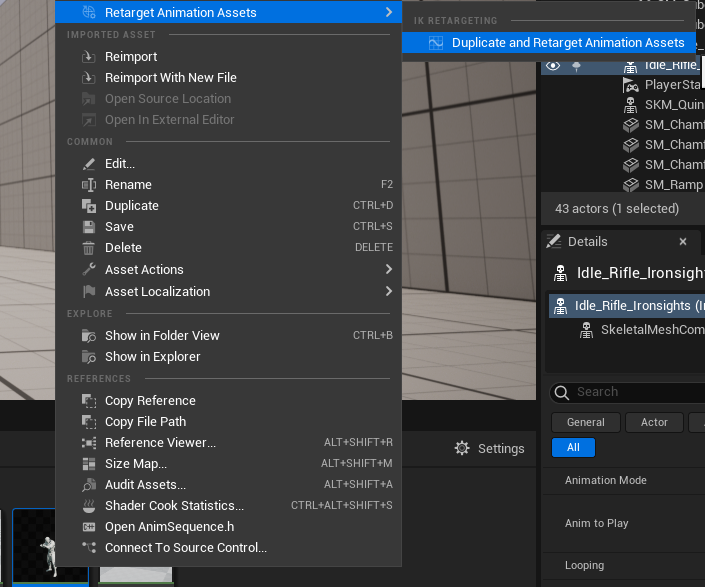Select the Actor filter button
The height and width of the screenshot is (587, 705).
(654, 422)
